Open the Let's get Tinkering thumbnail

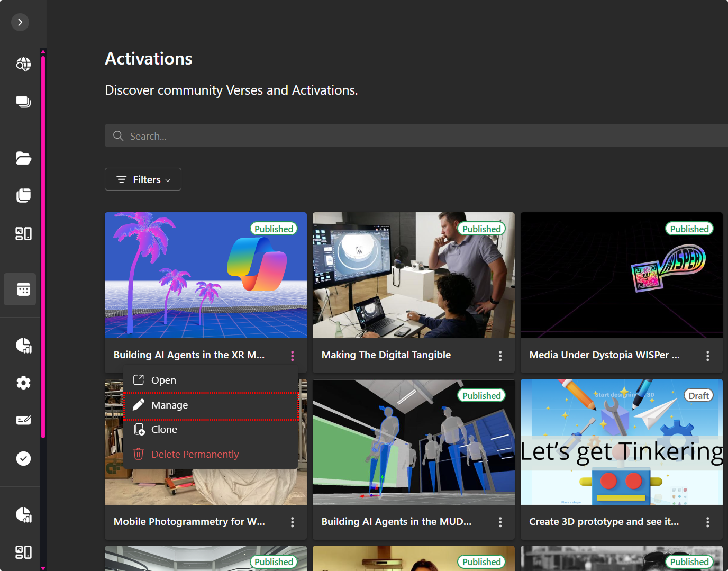pyautogui.click(x=621, y=442)
